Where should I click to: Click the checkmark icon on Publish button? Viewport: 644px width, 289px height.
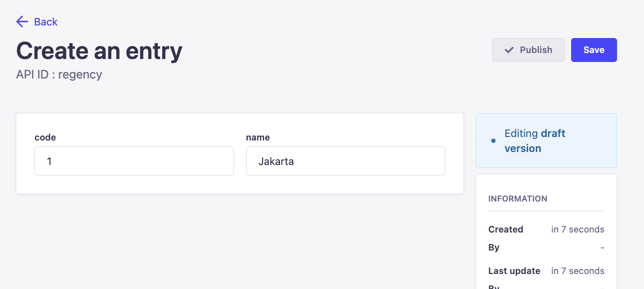click(509, 50)
